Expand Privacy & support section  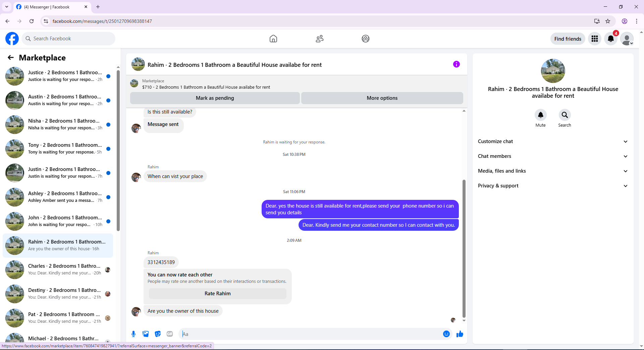click(553, 186)
